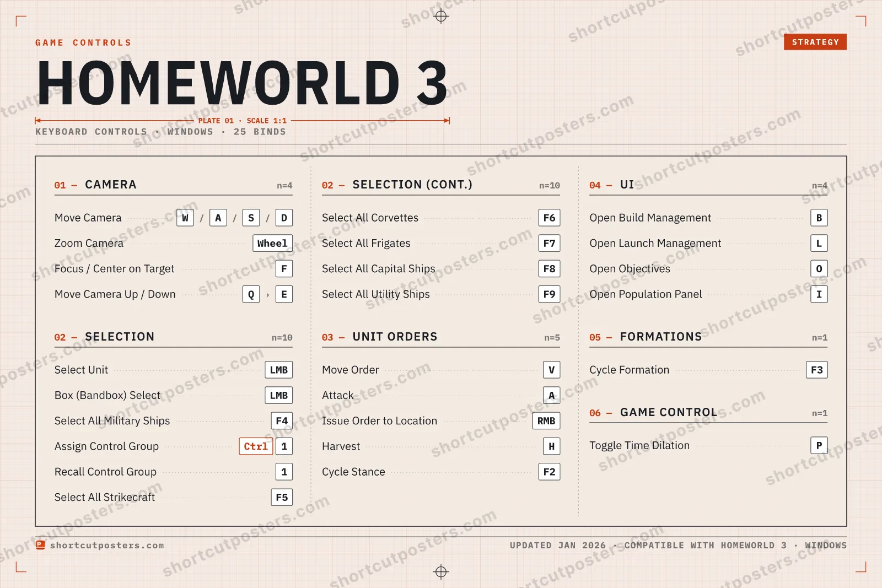Click the F4 key for Military Ships
This screenshot has height=588, width=882.
coord(282,420)
